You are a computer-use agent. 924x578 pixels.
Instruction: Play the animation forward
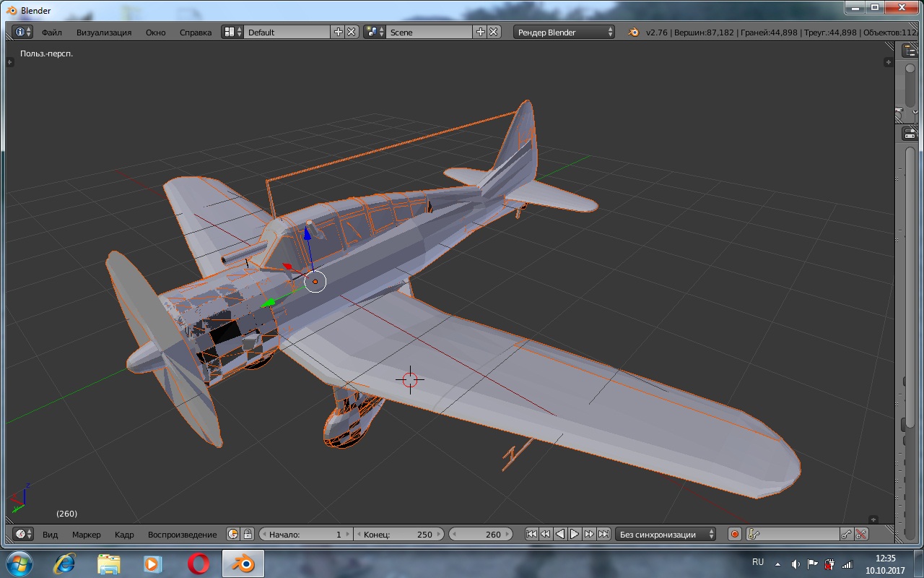click(x=575, y=534)
